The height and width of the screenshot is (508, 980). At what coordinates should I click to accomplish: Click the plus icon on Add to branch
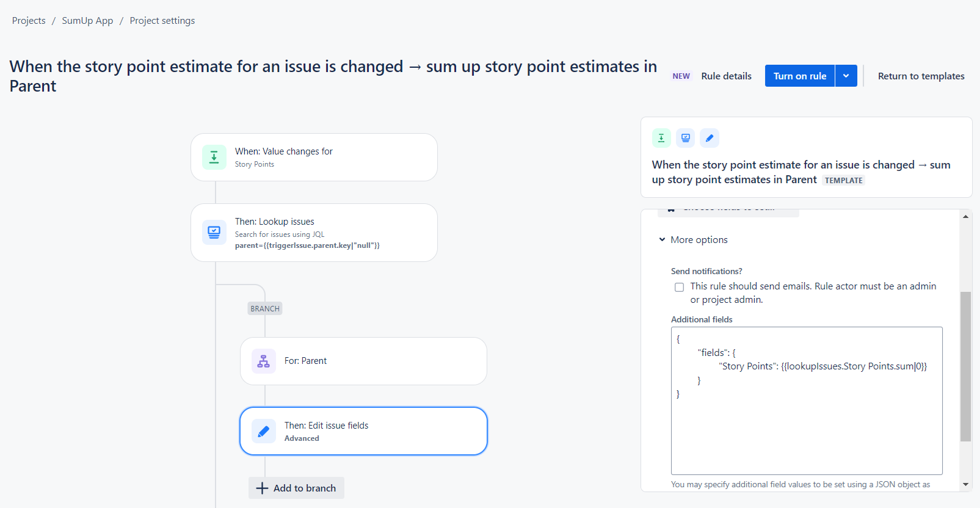[262, 488]
